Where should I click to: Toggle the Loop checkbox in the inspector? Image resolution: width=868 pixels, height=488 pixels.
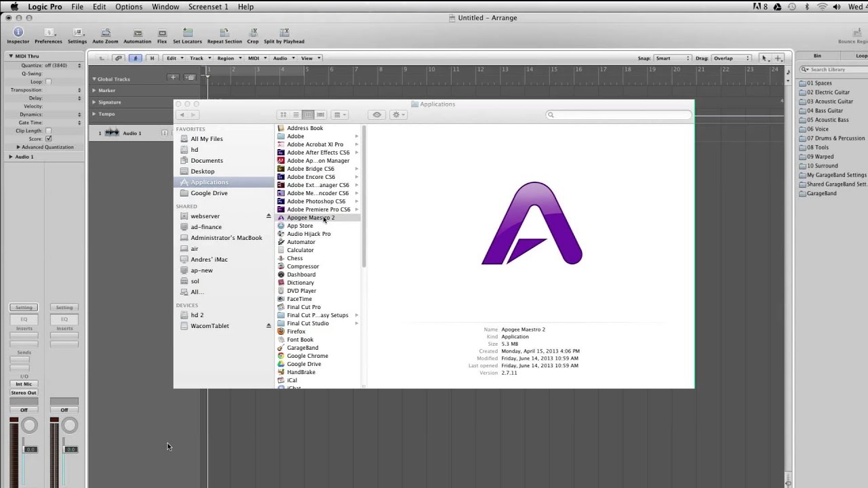click(x=48, y=82)
